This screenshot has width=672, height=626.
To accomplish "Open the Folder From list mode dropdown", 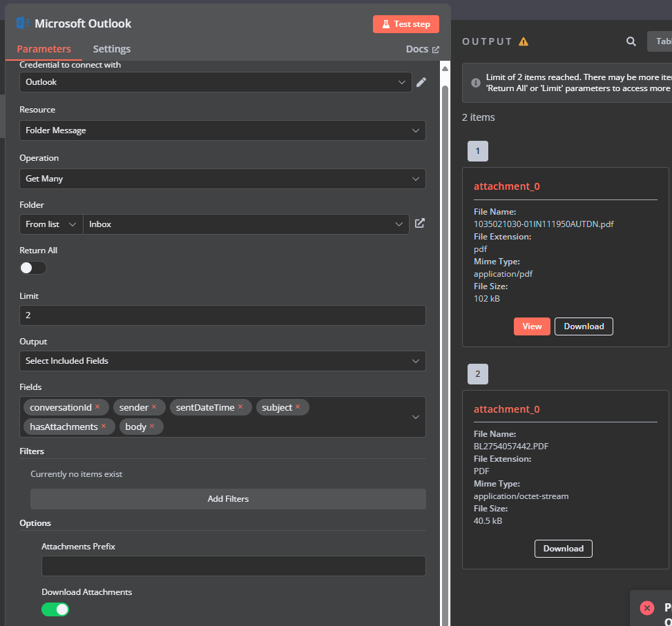I will click(51, 224).
